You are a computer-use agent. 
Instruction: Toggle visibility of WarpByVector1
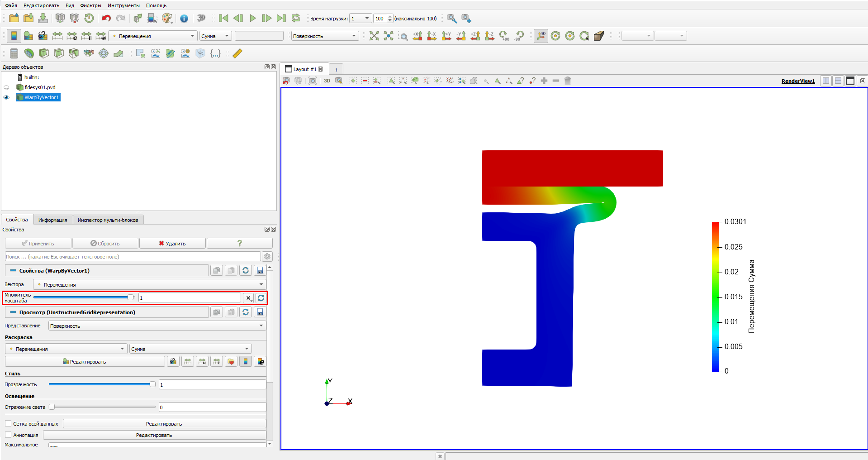click(6, 97)
